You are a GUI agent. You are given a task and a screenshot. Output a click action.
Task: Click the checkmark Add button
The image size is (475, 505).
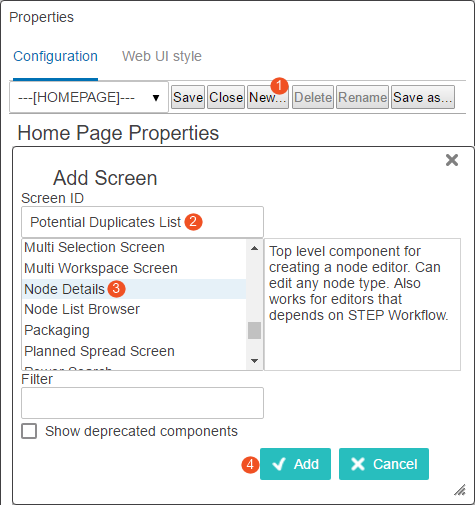[x=295, y=464]
